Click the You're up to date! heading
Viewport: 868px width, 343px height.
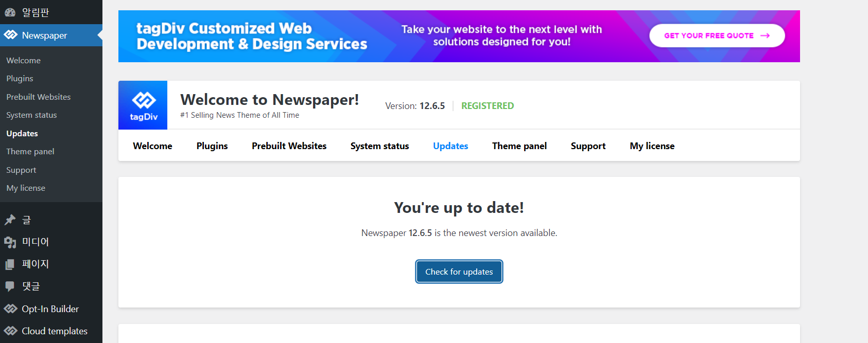click(459, 208)
